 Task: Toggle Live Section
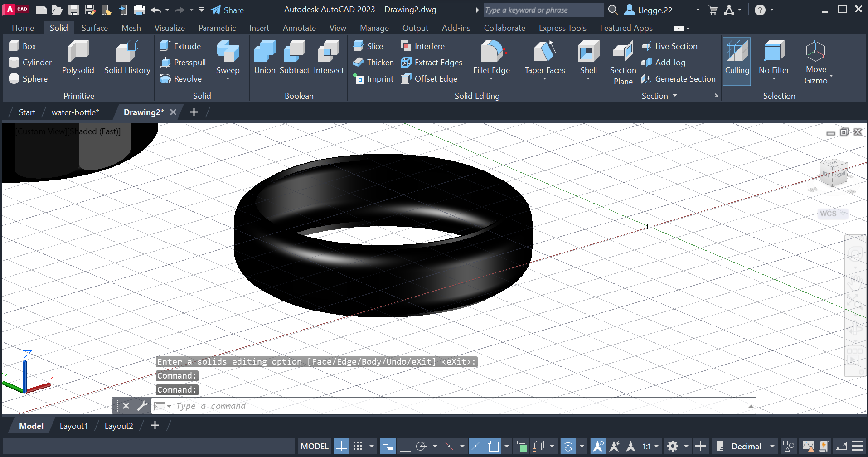669,46
